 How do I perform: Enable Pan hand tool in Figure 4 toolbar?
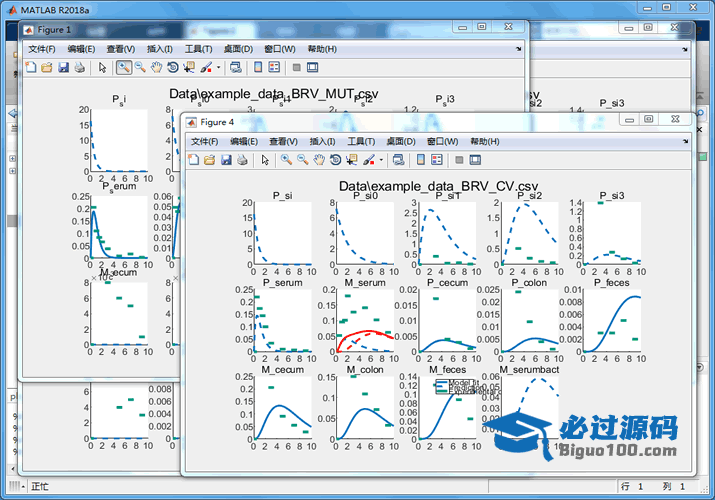point(319,160)
